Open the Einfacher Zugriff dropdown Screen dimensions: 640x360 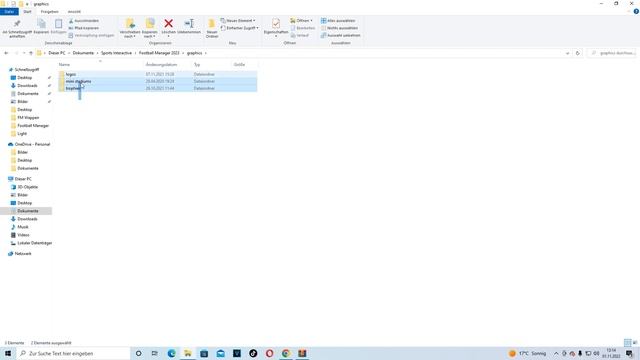[x=240, y=28]
